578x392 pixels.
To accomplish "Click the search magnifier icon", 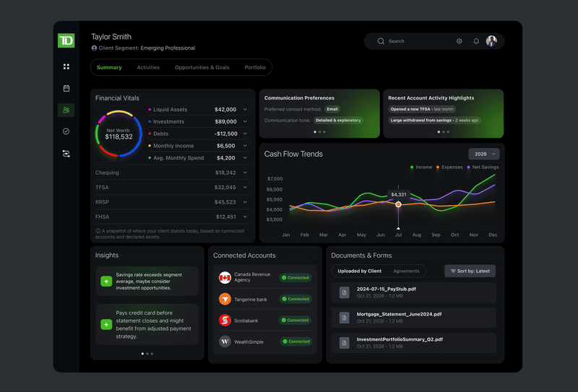I will pyautogui.click(x=381, y=41).
